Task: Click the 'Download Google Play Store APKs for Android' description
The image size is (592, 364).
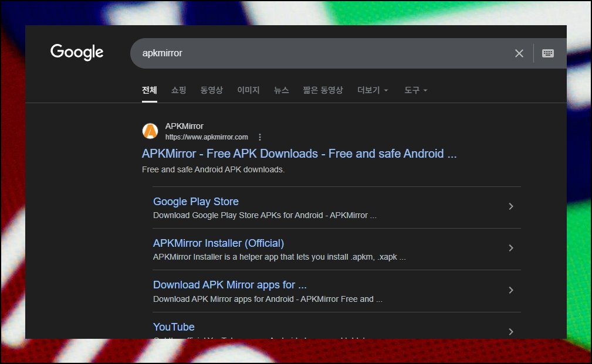Action: pos(265,215)
